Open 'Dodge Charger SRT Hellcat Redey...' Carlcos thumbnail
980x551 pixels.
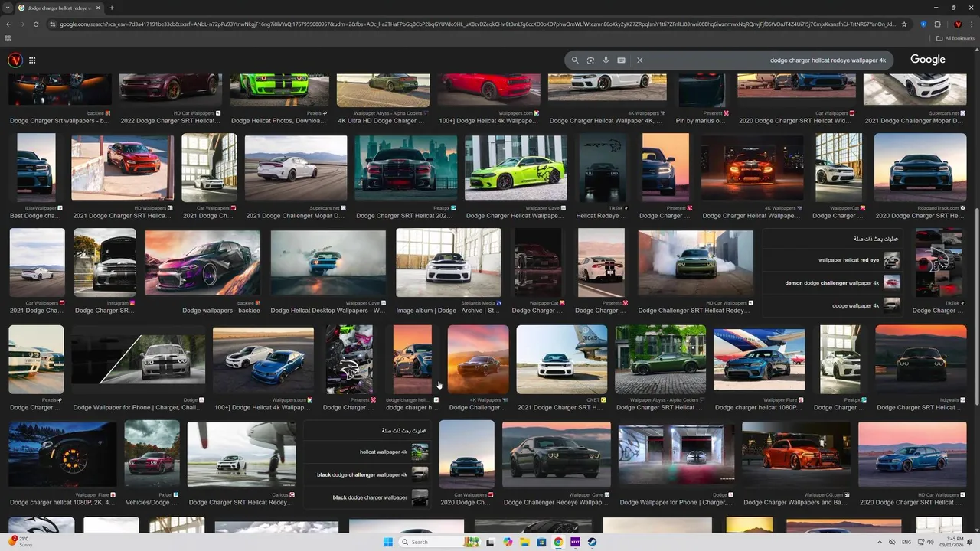pyautogui.click(x=241, y=455)
